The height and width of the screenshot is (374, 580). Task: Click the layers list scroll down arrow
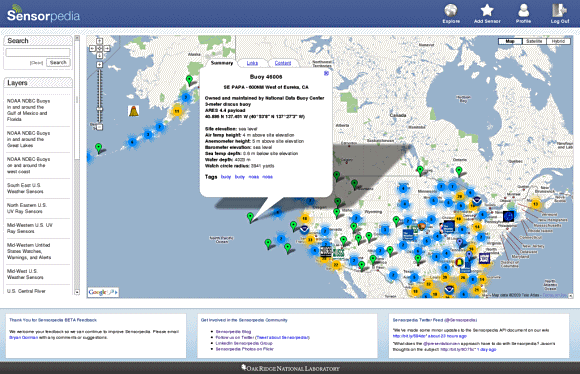tap(77, 292)
